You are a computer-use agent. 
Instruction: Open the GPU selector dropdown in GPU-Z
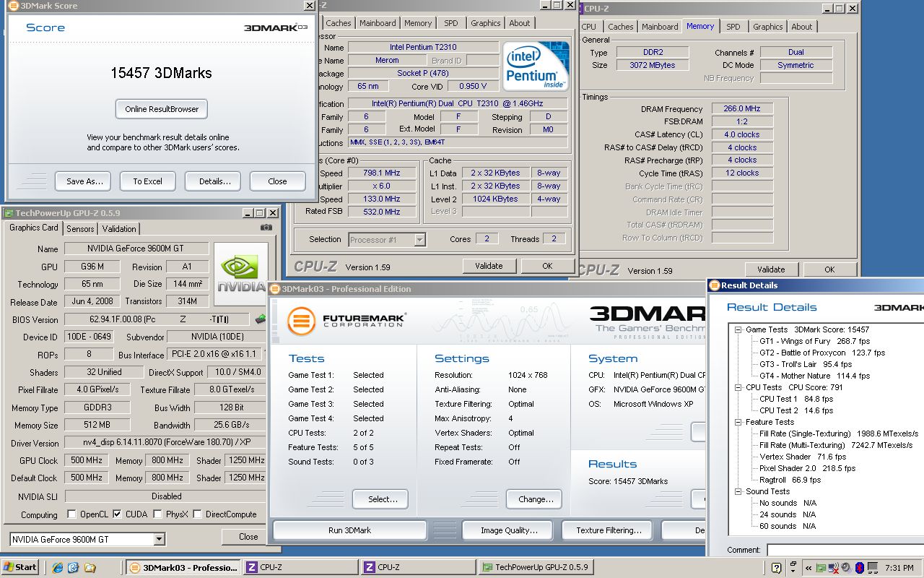point(160,540)
